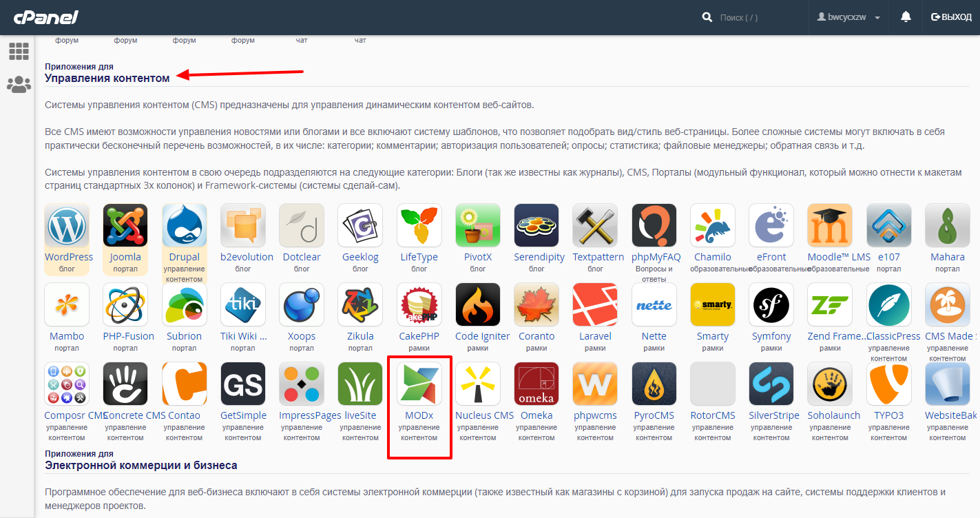Open the Coranto icon
Image resolution: width=980 pixels, height=518 pixels.
click(x=536, y=305)
